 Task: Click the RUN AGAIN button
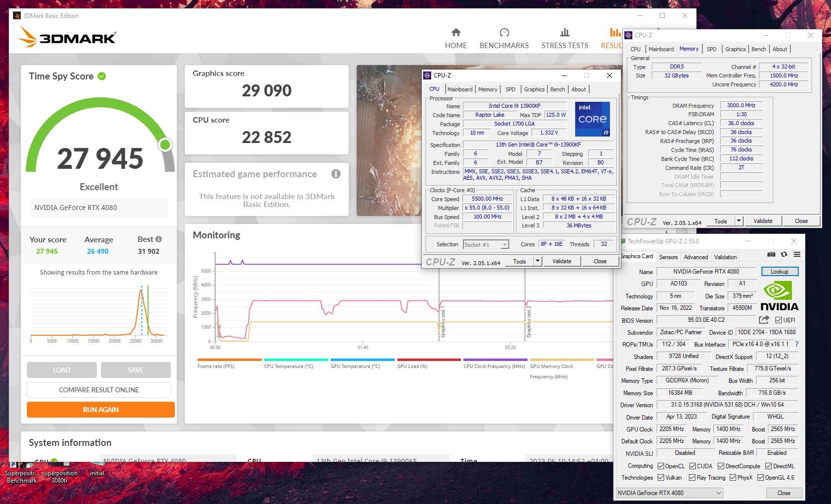click(100, 410)
